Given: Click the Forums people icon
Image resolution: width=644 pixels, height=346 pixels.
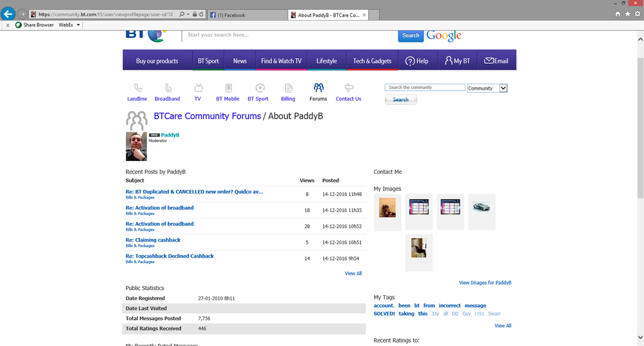Looking at the screenshot, I should (318, 88).
